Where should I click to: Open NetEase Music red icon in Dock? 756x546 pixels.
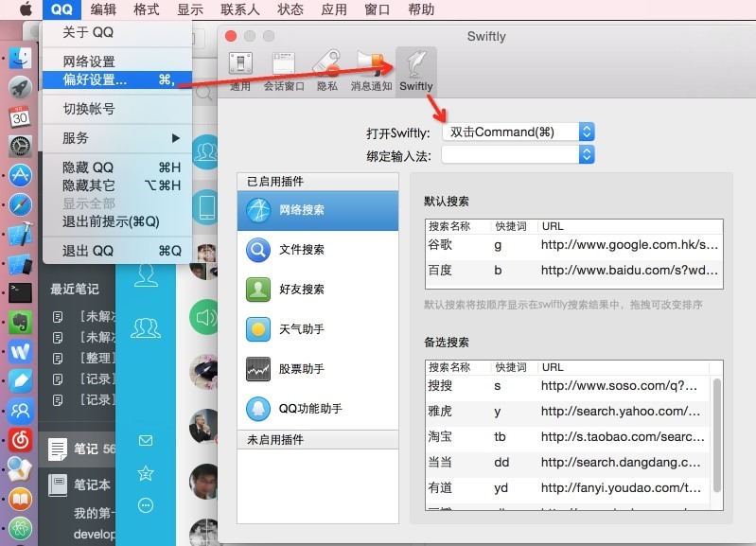(20, 440)
